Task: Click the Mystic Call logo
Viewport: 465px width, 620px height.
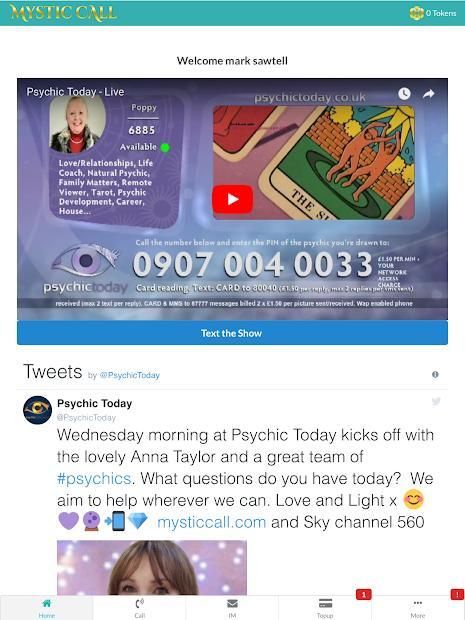Action: pyautogui.click(x=63, y=13)
